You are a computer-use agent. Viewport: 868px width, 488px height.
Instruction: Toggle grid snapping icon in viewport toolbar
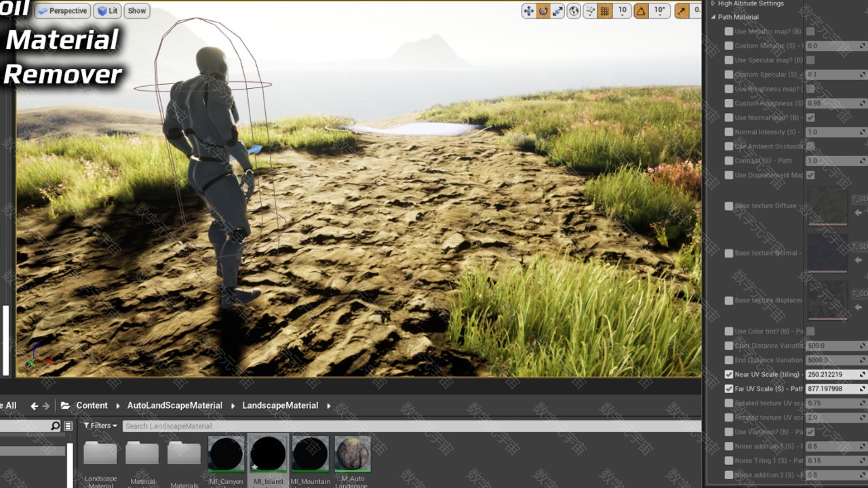coord(605,11)
